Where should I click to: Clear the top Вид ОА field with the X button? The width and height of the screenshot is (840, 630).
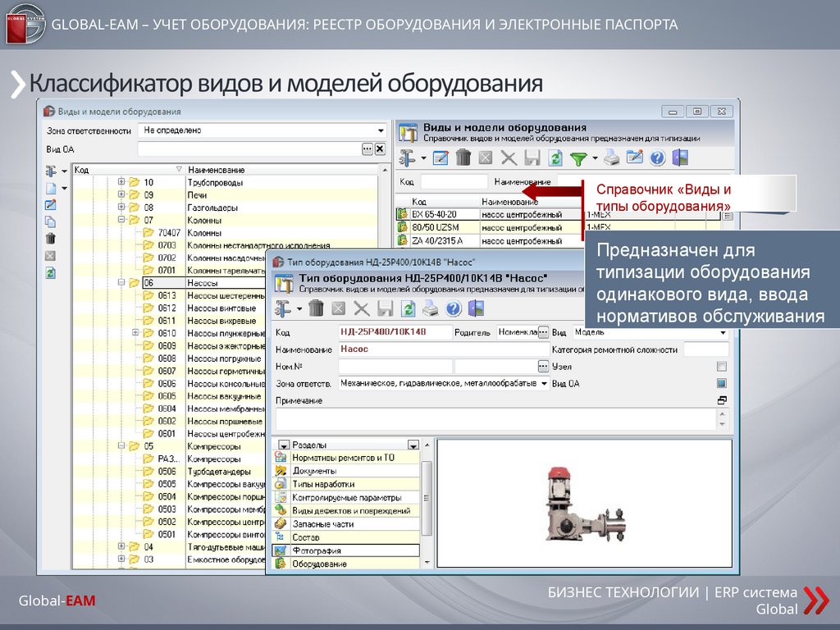[380, 149]
